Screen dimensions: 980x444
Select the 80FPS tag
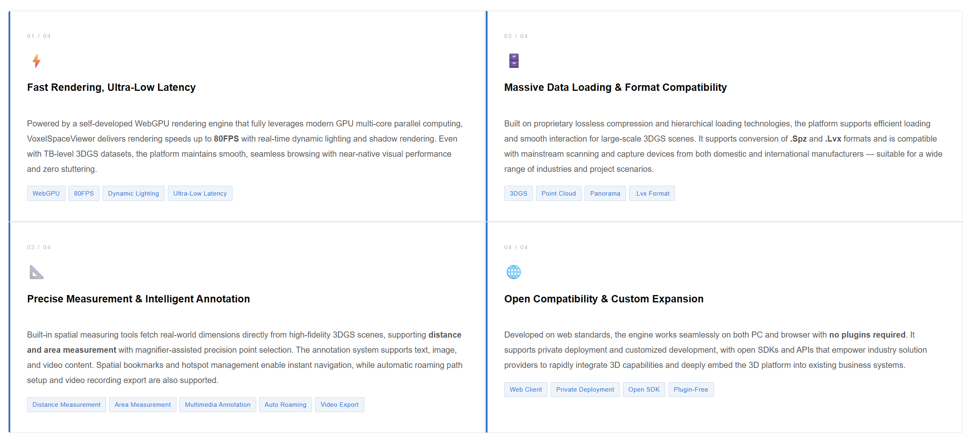tap(84, 194)
